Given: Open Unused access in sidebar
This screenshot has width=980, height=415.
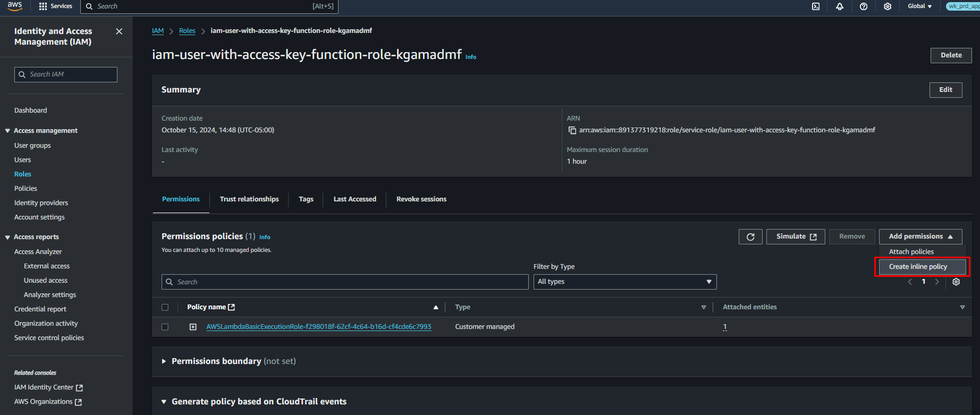Looking at the screenshot, I should click(x=46, y=281).
